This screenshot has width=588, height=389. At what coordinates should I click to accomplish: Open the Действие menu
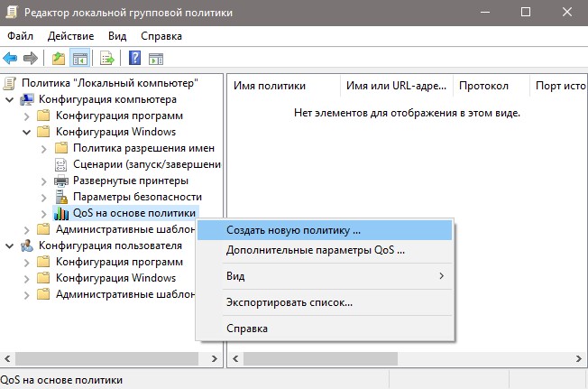click(x=70, y=36)
